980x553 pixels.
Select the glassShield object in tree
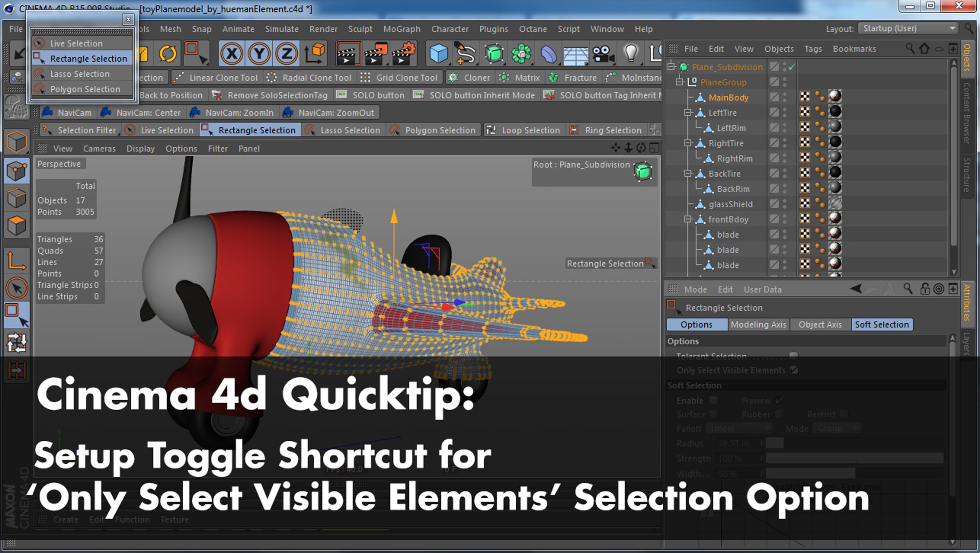pyautogui.click(x=730, y=204)
